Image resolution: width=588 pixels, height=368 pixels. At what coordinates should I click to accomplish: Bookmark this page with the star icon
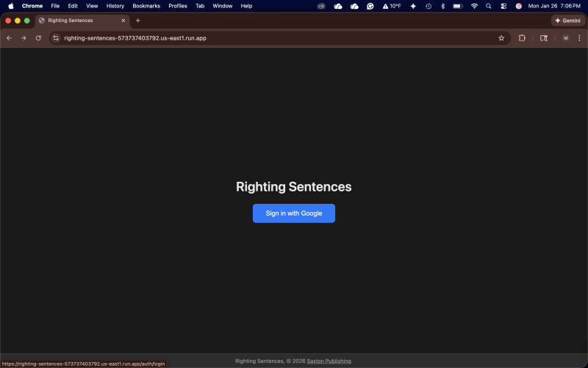click(501, 38)
